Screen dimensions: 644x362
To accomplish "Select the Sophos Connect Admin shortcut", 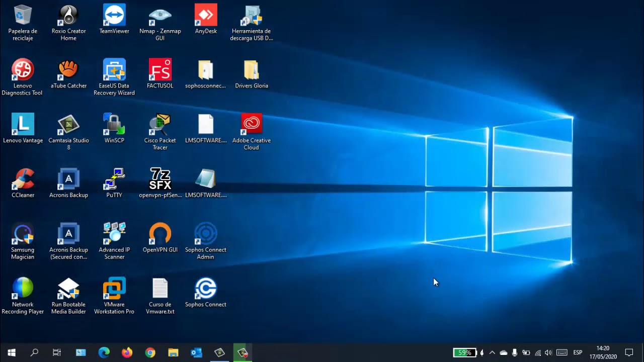I will (206, 242).
